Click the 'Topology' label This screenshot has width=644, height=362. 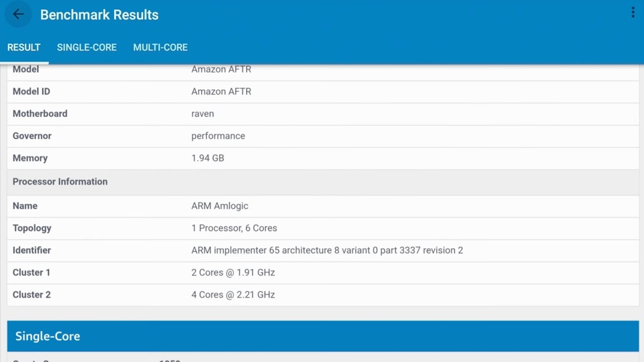coord(32,228)
